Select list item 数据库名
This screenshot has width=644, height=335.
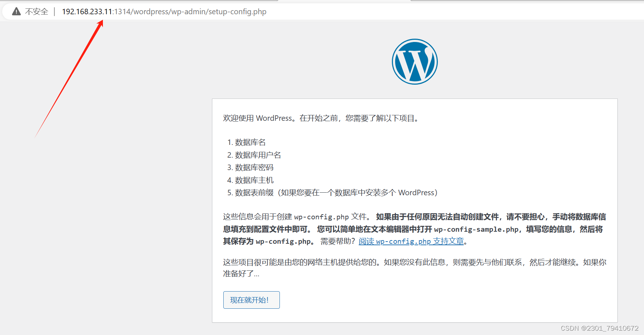[250, 142]
